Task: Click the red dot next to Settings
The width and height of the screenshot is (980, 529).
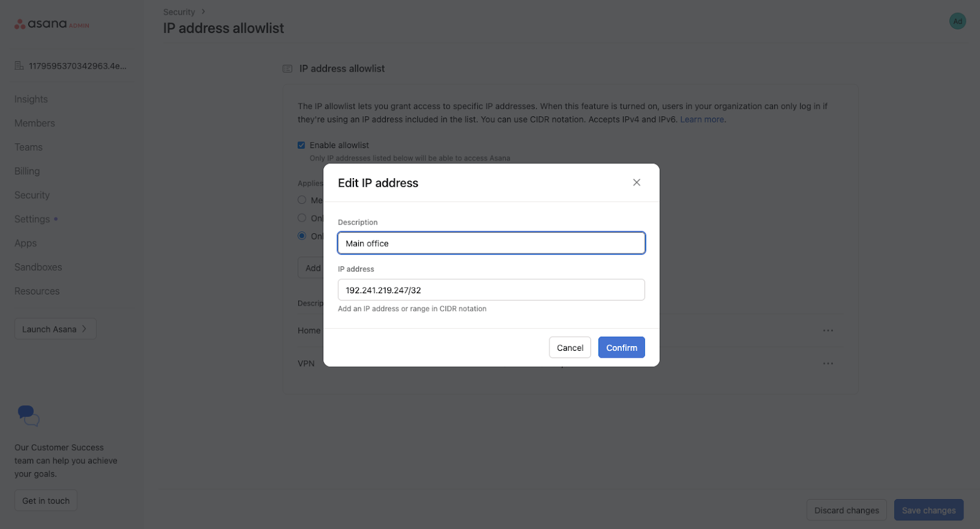Action: [56, 219]
